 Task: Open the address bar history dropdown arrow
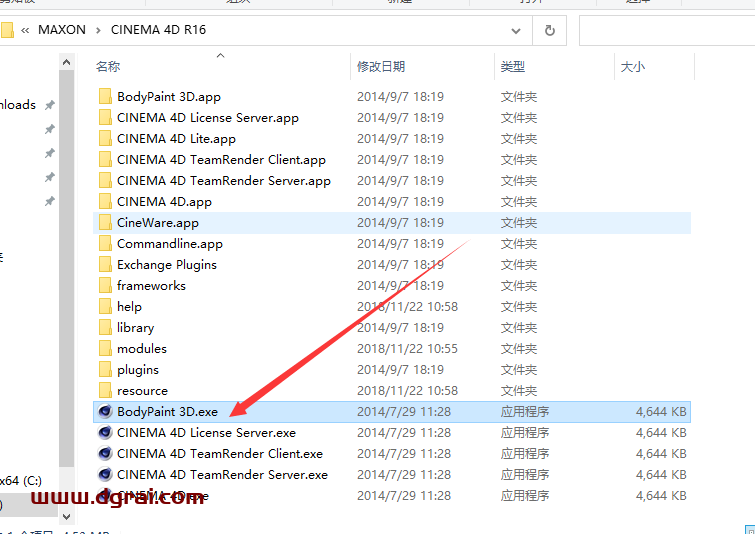click(x=516, y=31)
